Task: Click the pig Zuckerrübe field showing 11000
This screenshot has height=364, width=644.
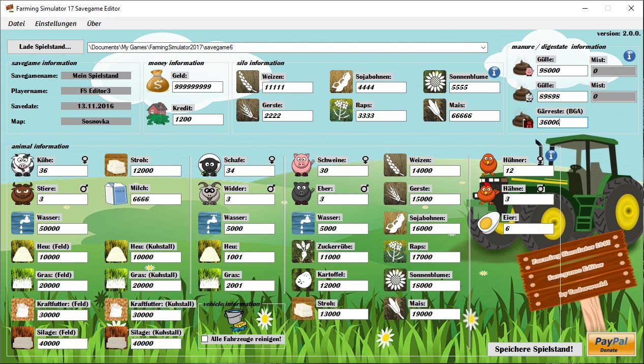Action: click(343, 257)
